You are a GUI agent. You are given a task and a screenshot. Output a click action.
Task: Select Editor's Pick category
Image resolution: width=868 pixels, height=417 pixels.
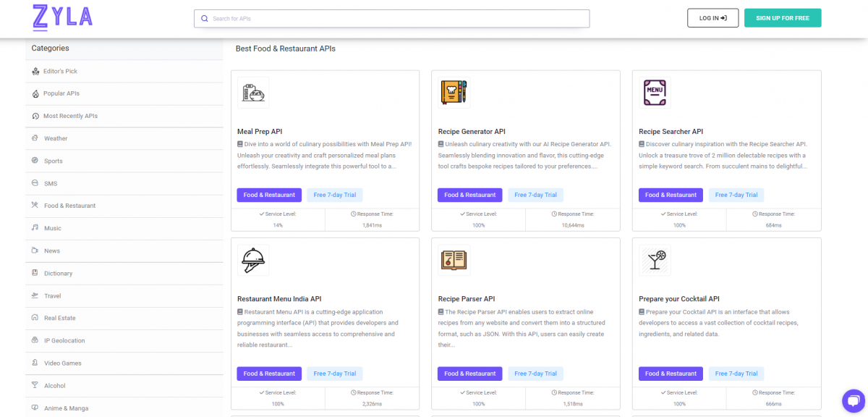[x=60, y=71]
